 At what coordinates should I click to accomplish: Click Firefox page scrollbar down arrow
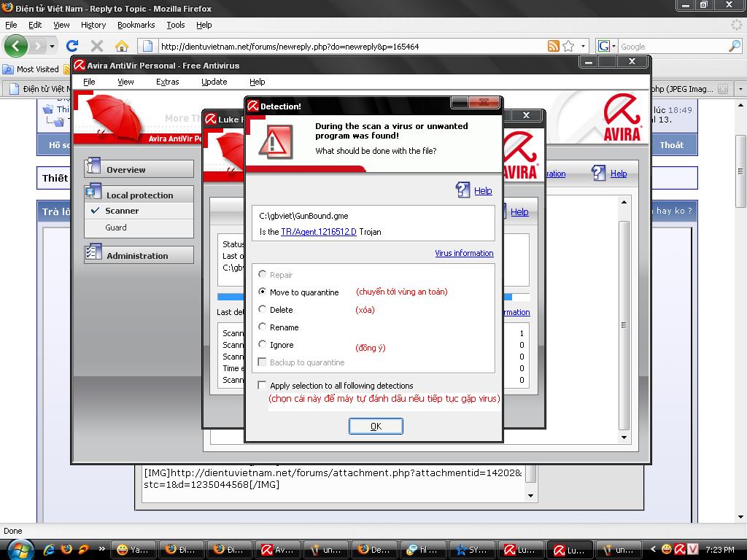point(741,517)
